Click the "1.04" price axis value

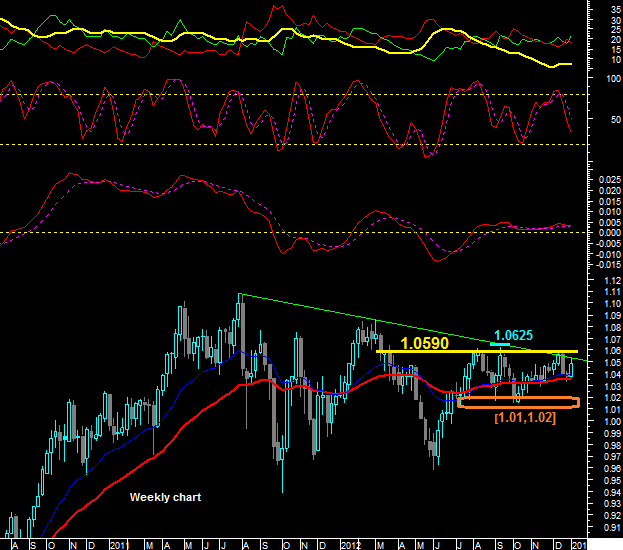coord(612,374)
